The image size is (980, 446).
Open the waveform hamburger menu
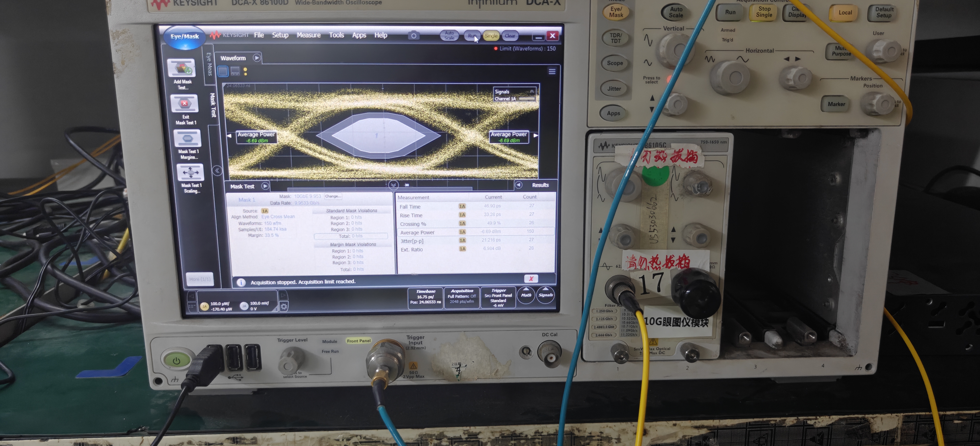[x=552, y=72]
